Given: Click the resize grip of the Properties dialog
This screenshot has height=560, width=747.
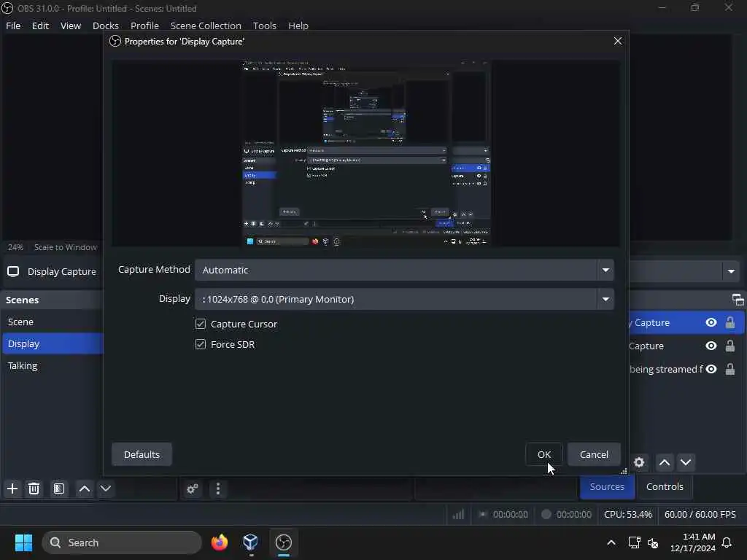Looking at the screenshot, I should click(624, 471).
